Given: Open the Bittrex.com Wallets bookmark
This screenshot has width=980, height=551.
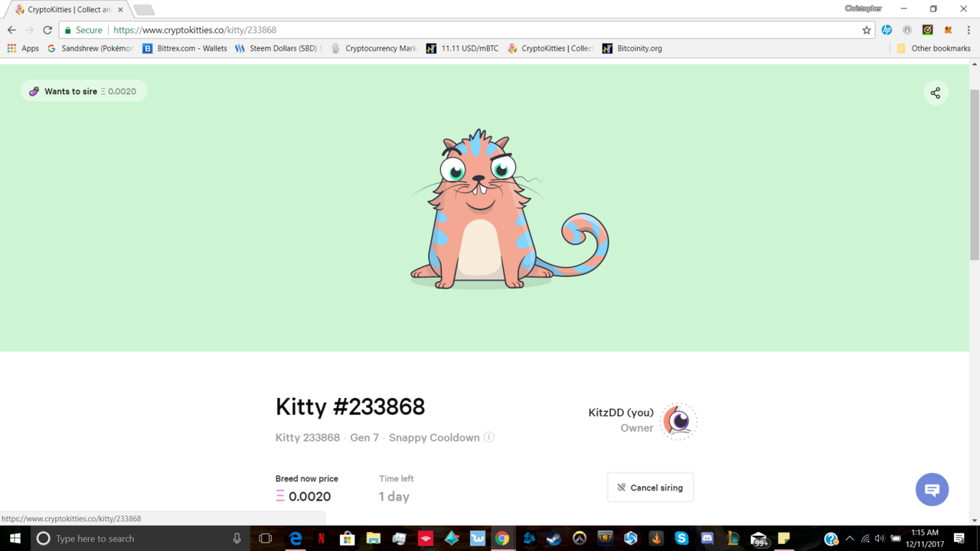Looking at the screenshot, I should click(185, 48).
